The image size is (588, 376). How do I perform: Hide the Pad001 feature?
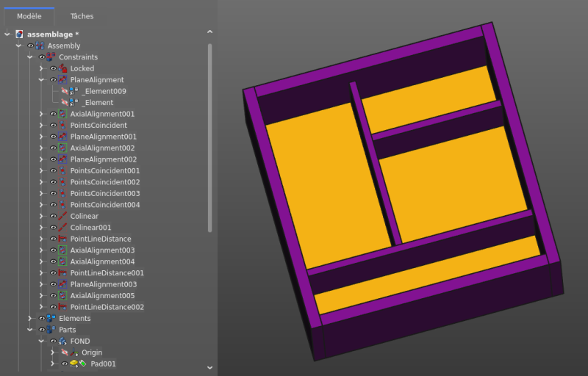(x=65, y=364)
